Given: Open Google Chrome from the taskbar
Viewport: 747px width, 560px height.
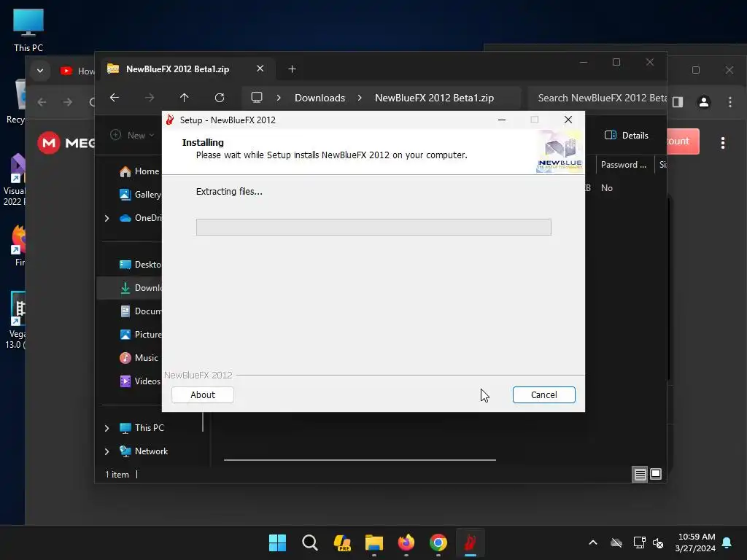Looking at the screenshot, I should 438,542.
